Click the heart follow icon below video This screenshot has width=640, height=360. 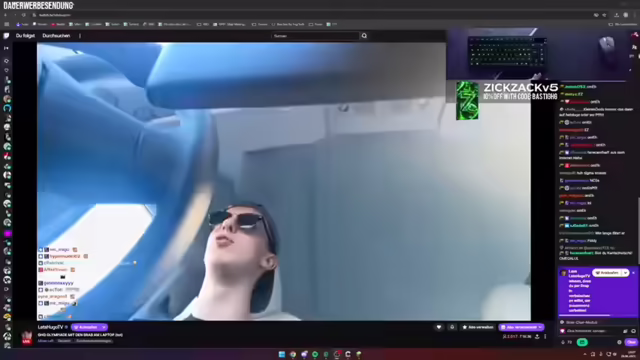click(439, 327)
